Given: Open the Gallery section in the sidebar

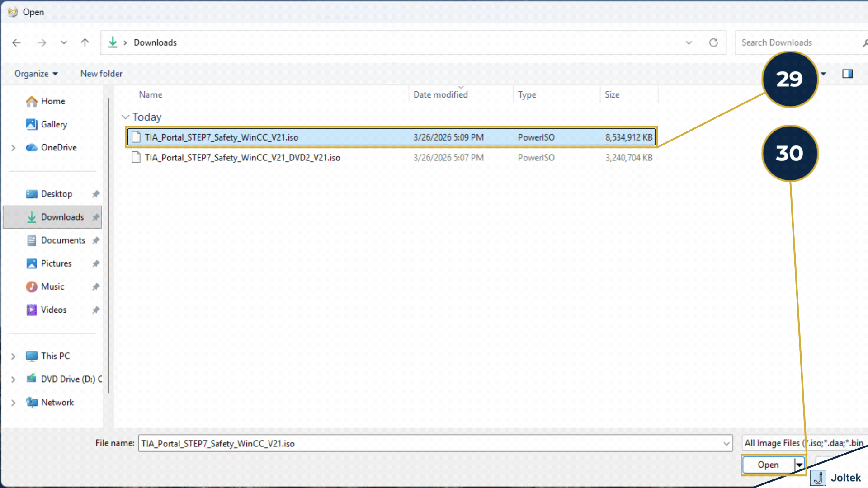Looking at the screenshot, I should [x=54, y=124].
